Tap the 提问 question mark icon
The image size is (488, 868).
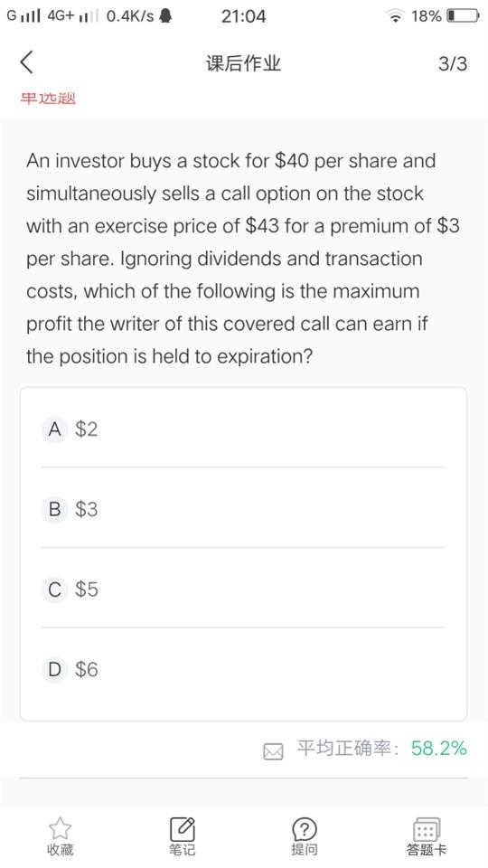(x=304, y=829)
